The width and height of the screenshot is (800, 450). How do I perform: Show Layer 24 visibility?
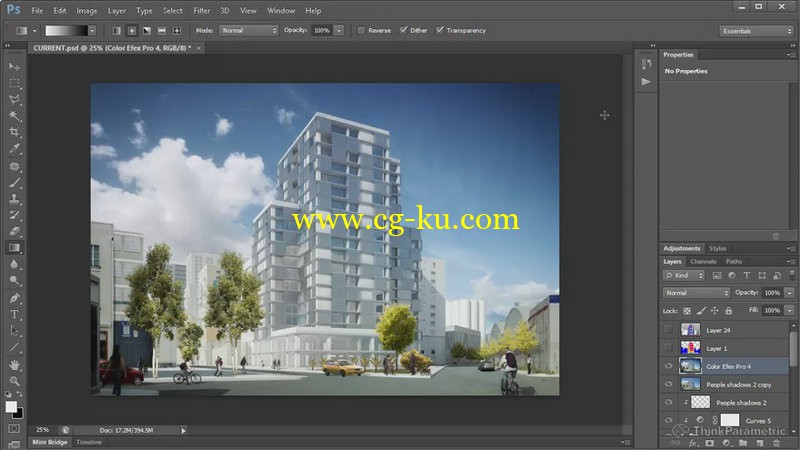[668, 330]
